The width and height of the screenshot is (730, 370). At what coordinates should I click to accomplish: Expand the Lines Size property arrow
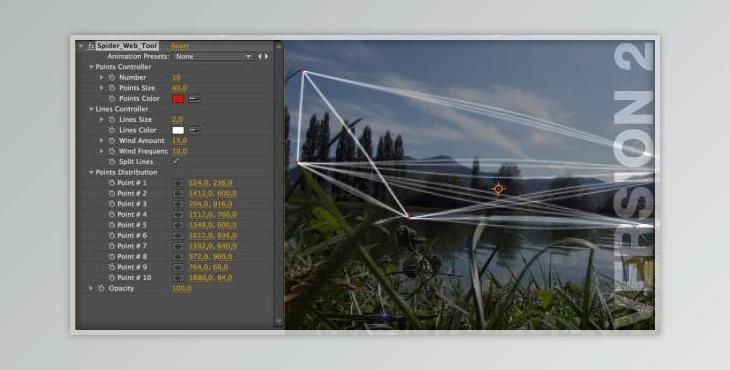[x=102, y=120]
